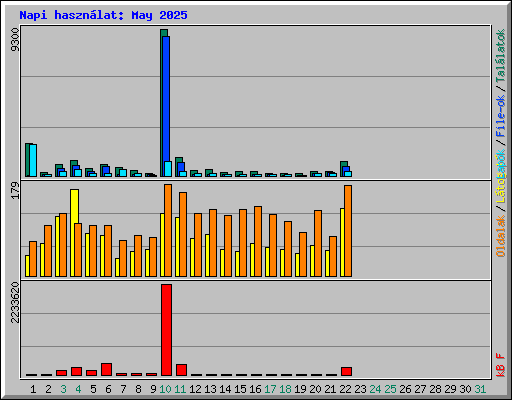Click day label '9' on the x-axis

153,389
